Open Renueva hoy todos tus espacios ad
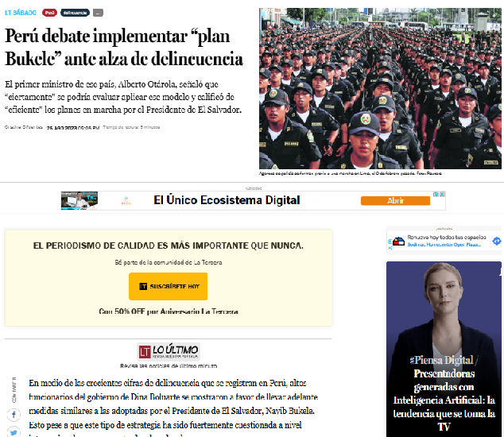This screenshot has height=437, width=504. [x=447, y=237]
